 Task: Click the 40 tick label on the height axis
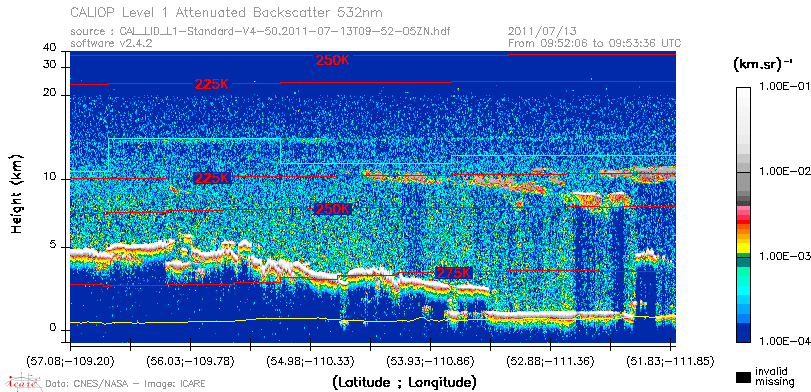(x=50, y=48)
